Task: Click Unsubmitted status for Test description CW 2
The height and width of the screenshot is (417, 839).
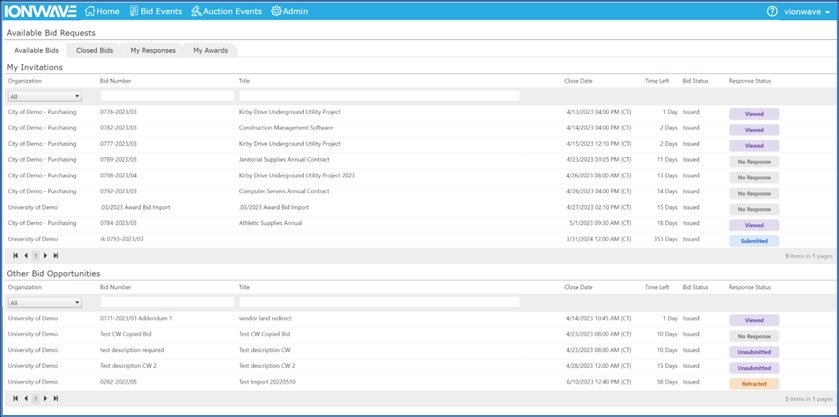Action: (x=754, y=368)
